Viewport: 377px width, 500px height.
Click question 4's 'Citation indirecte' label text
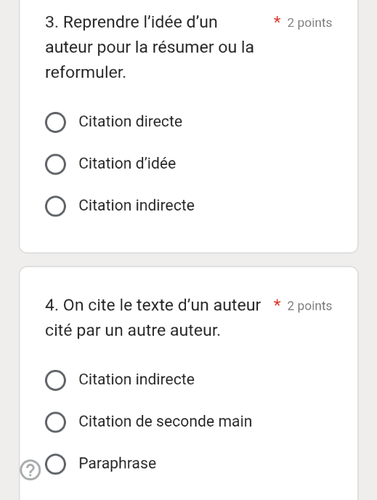pyautogui.click(x=136, y=379)
